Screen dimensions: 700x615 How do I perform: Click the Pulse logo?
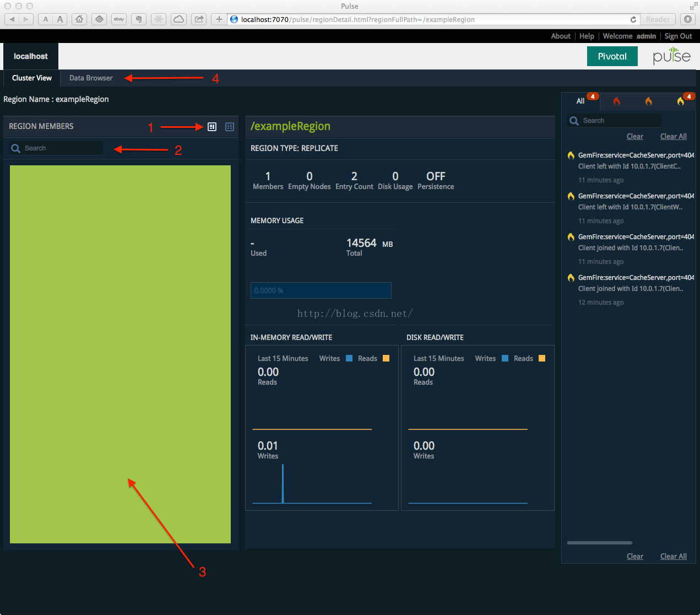671,56
